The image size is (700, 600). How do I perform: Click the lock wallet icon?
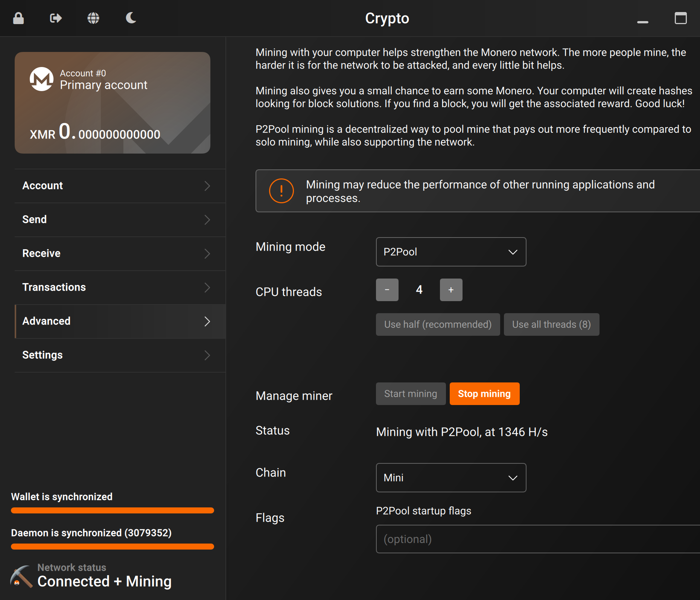click(x=18, y=18)
